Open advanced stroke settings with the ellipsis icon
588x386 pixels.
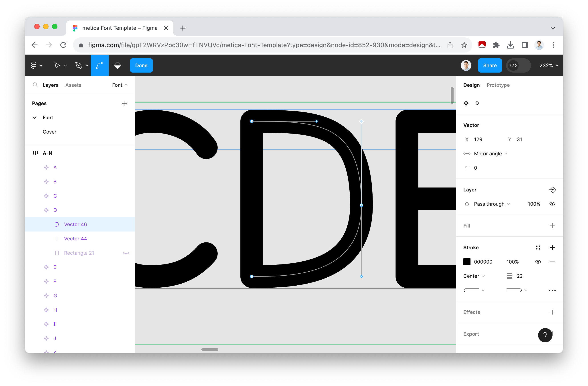tap(552, 290)
